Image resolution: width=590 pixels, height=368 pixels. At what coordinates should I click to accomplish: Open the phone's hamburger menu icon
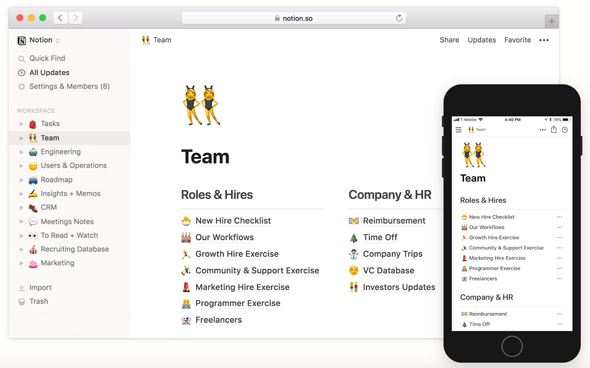[x=458, y=130]
